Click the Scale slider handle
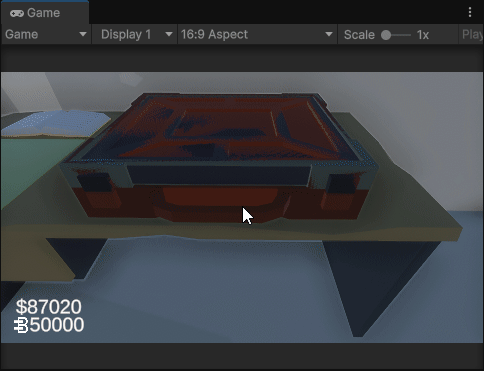This screenshot has width=484, height=371. 386,35
